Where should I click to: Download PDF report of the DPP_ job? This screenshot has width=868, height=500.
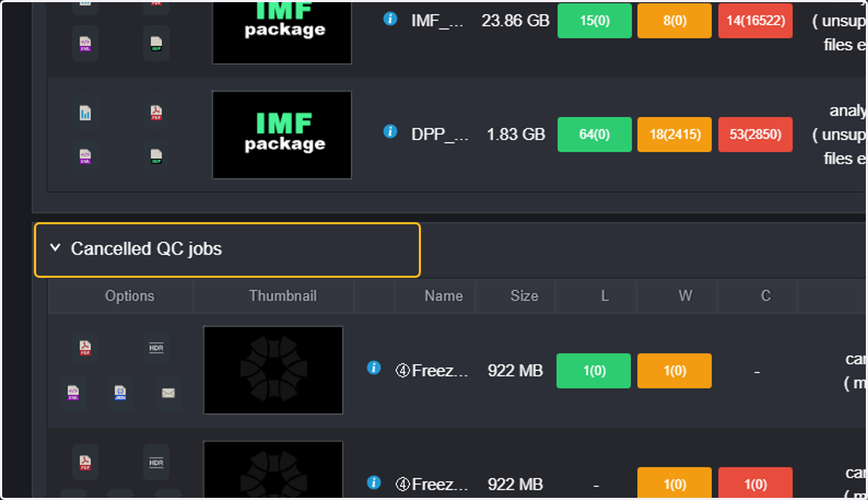coord(156,113)
